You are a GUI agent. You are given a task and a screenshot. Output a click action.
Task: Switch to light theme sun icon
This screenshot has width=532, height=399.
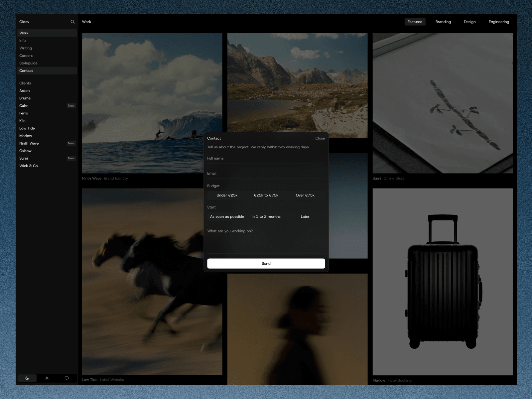47,378
